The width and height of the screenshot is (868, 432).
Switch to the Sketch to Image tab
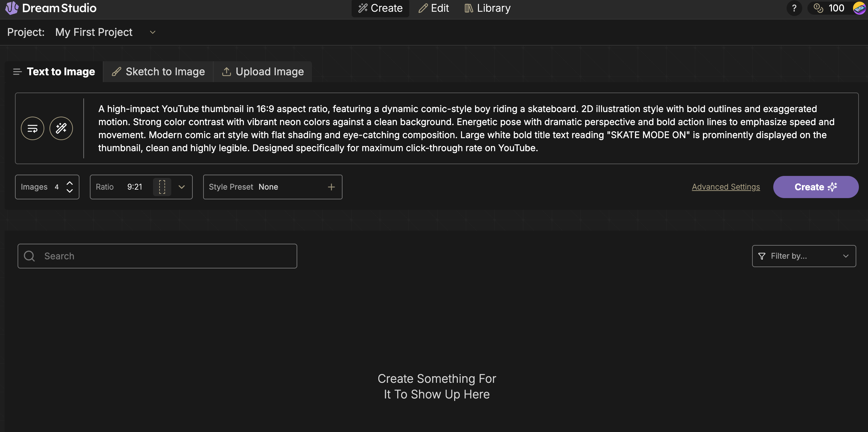(x=158, y=71)
